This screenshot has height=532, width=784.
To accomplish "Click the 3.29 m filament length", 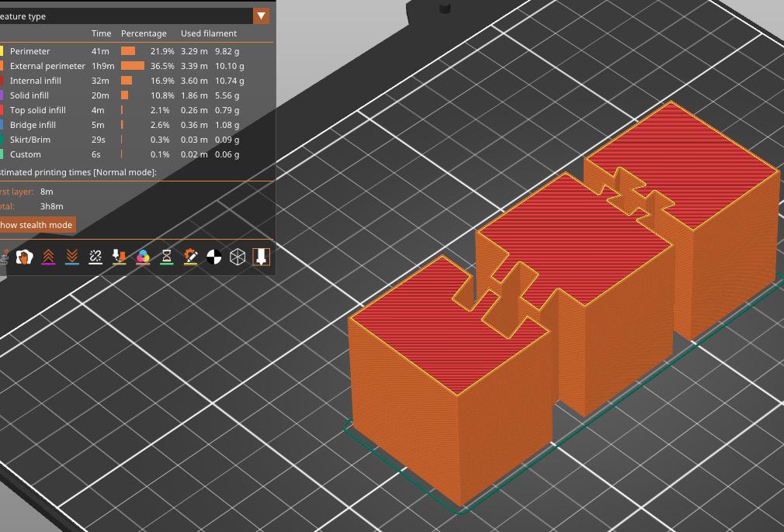I will pos(194,51).
